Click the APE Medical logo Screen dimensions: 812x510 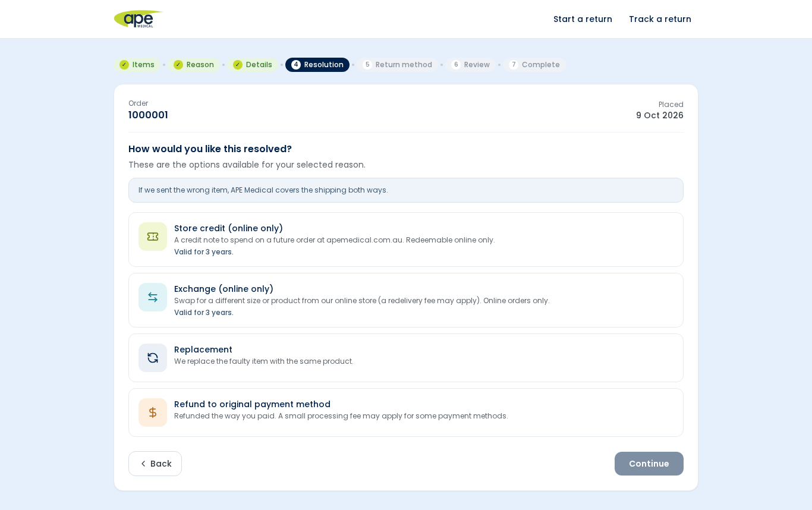pos(139,19)
